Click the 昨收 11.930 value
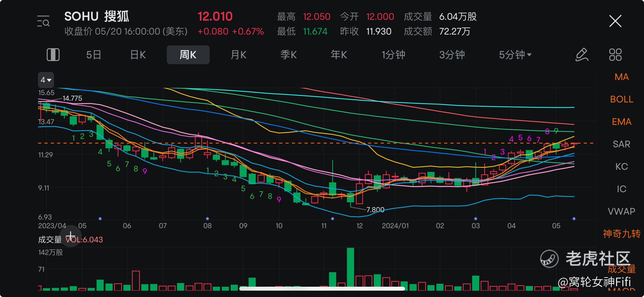 click(x=379, y=31)
